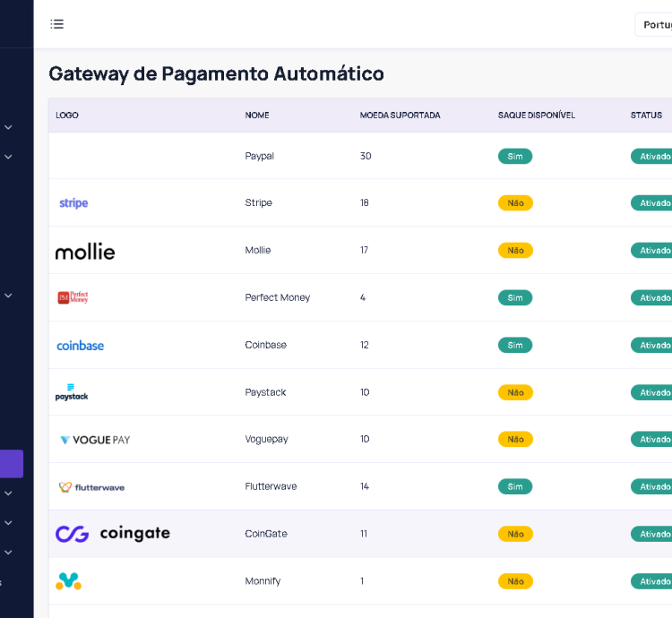Click the Perfect Money logo
The height and width of the screenshot is (618, 672).
(73, 297)
